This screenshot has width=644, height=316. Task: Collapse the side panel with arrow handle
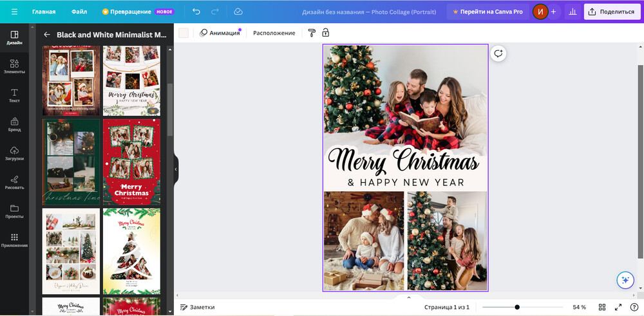tap(176, 169)
